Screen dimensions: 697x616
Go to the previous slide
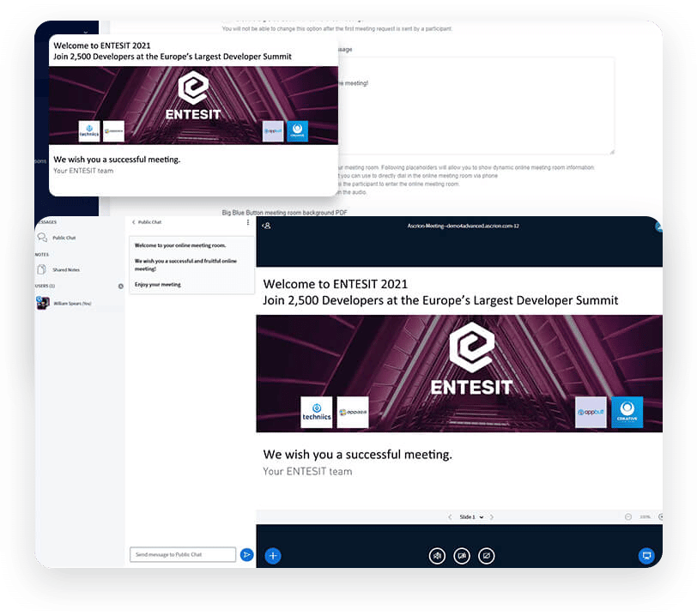point(449,517)
